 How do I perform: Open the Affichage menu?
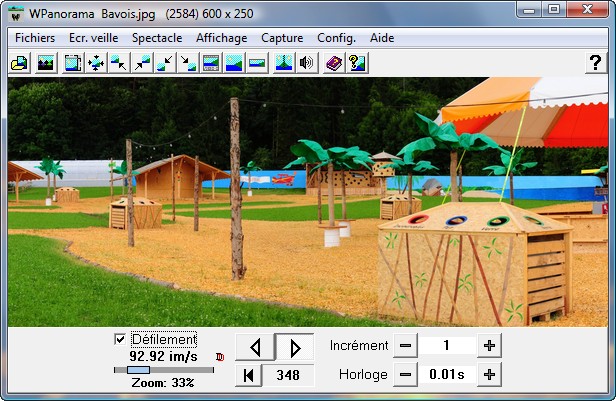click(x=222, y=38)
